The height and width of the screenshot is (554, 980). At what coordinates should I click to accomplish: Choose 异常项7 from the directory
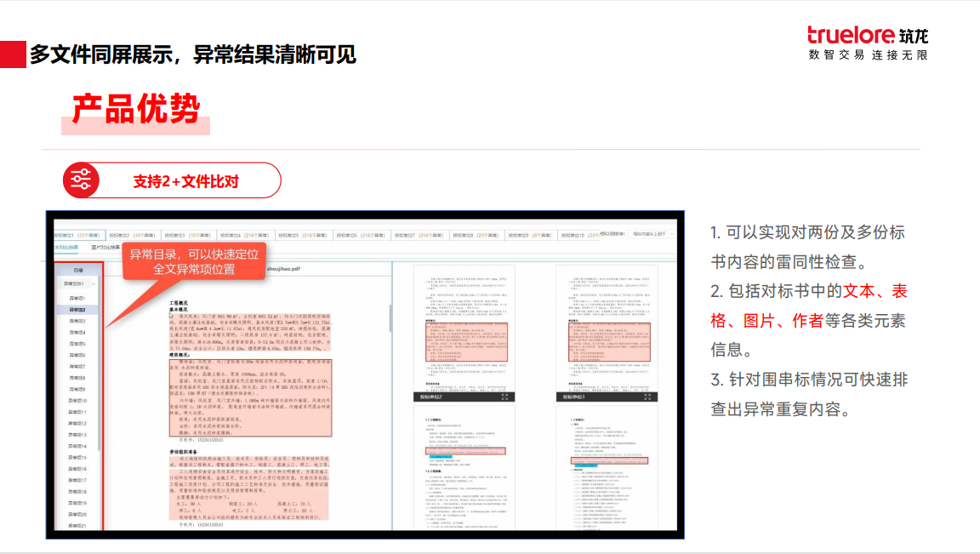[x=77, y=367]
